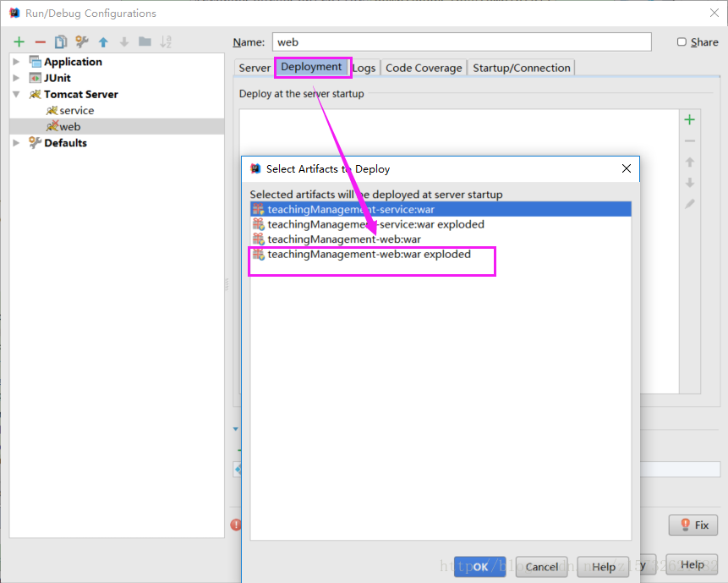Collapse the Tomcat Server node
This screenshot has width=728, height=583.
[16, 94]
